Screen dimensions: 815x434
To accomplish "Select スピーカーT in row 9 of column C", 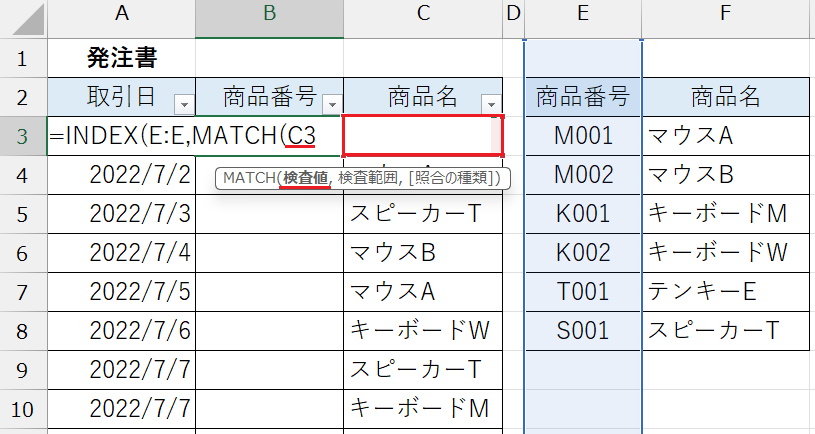I will click(x=423, y=370).
